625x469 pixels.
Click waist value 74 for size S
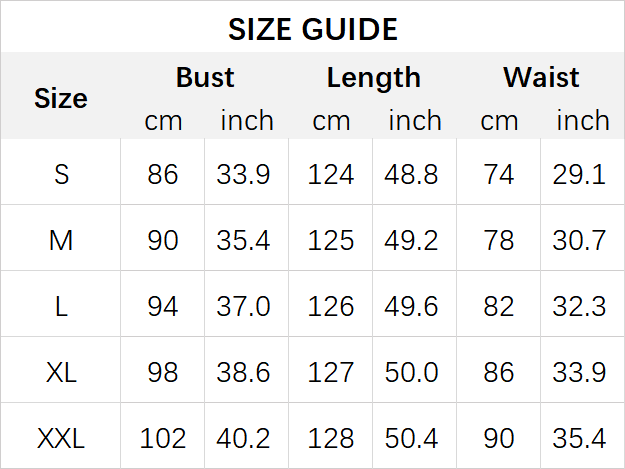[x=499, y=175]
